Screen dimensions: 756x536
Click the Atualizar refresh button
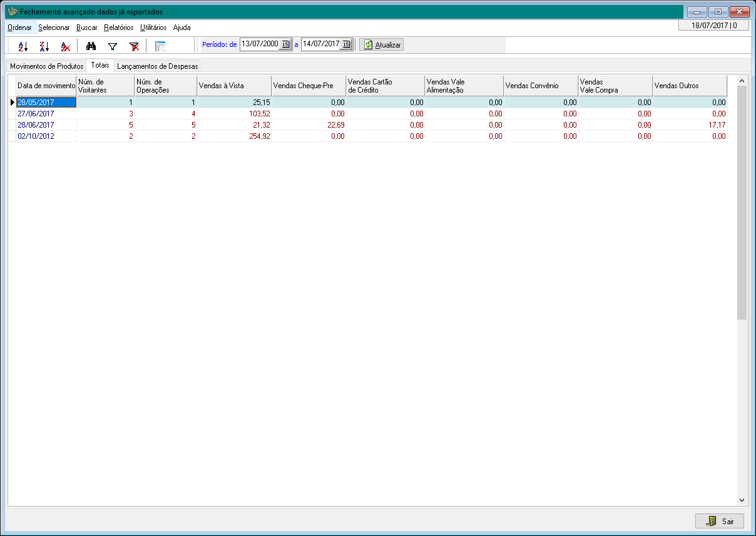tap(381, 44)
